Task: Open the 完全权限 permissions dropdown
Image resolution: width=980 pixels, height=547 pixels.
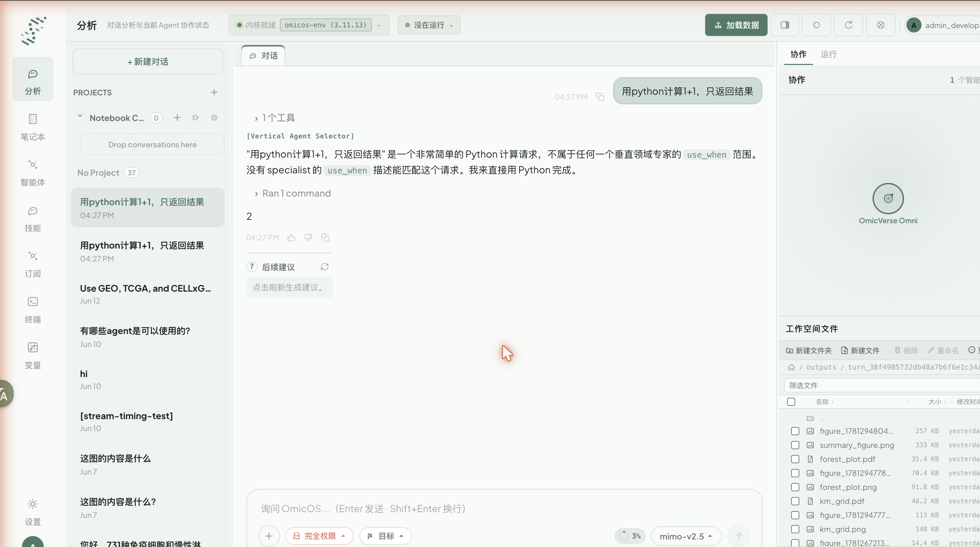Action: pos(319,536)
